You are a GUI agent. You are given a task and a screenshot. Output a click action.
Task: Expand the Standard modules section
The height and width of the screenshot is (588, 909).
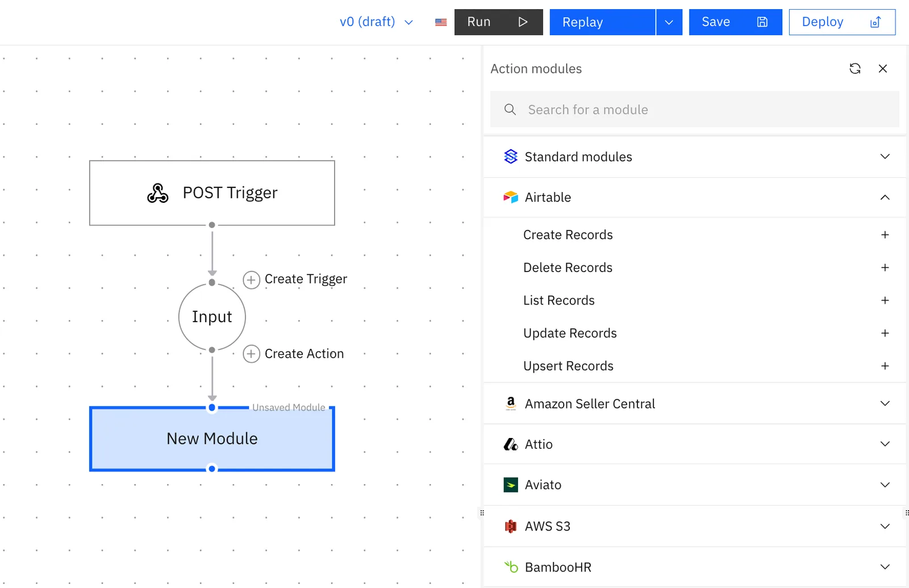pos(694,157)
